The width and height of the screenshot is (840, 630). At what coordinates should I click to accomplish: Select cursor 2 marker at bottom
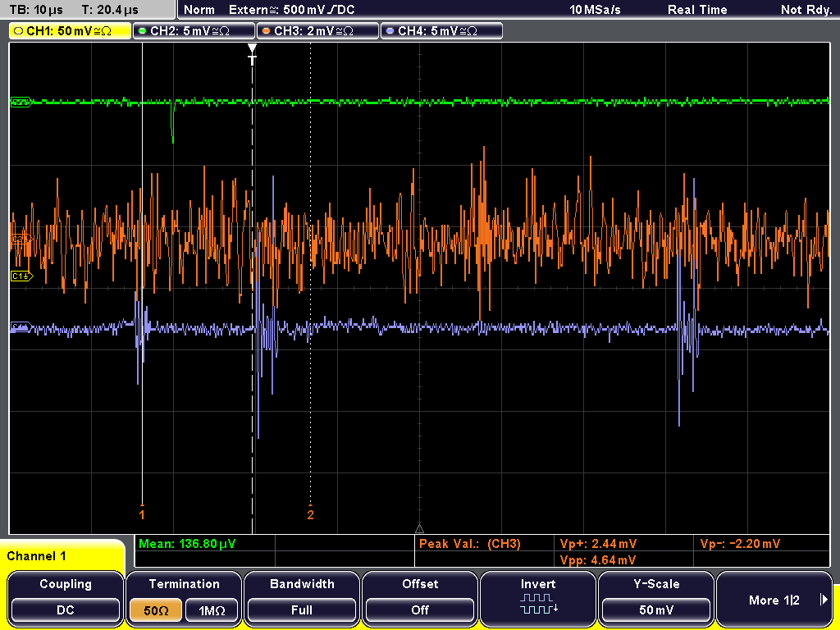click(310, 514)
